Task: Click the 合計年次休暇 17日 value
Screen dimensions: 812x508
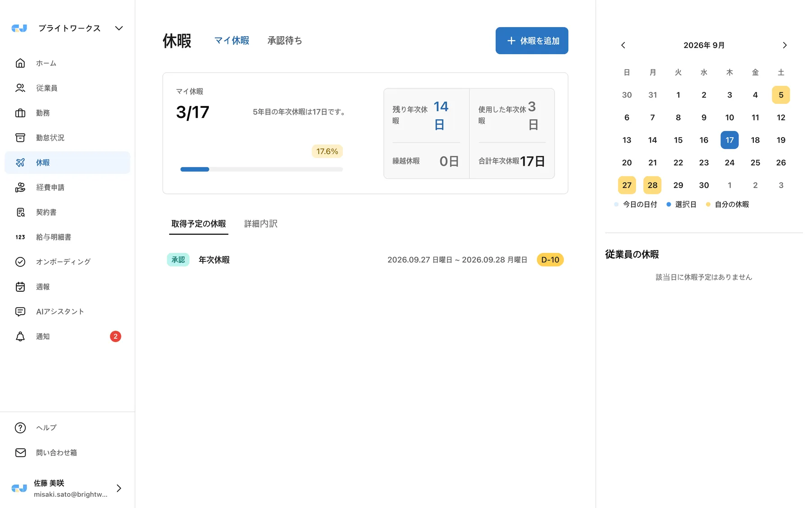Action: 533,161
